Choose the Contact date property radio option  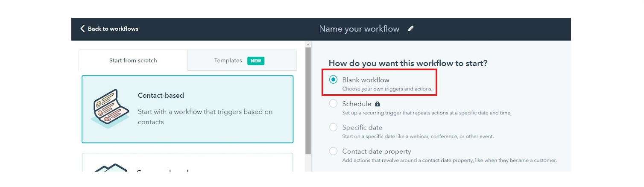(333, 152)
